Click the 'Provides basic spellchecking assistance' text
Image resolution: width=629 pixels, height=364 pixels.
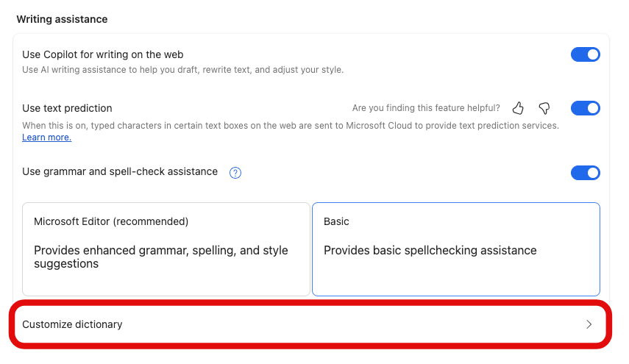430,251
